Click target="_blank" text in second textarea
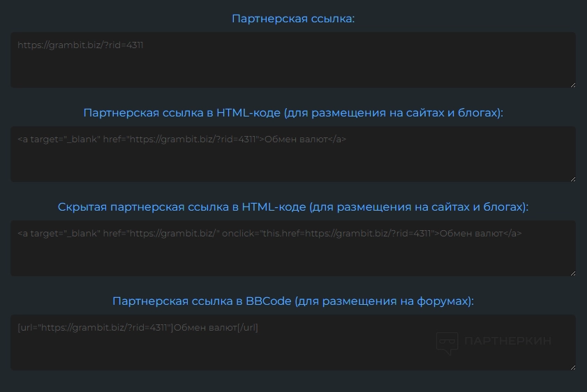This screenshot has width=587, height=392. point(64,140)
